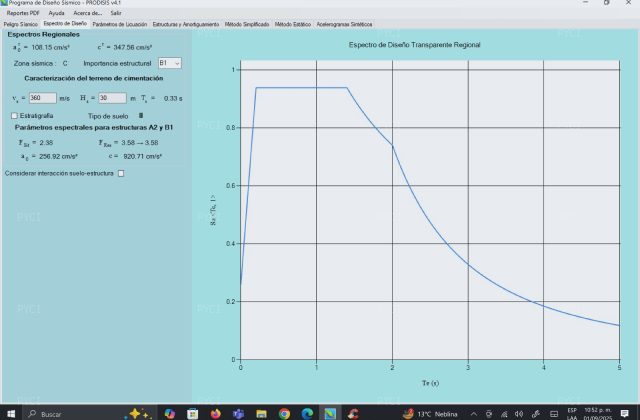Click Parámetros espectrales para estructuras A2 y B1

tap(94, 127)
